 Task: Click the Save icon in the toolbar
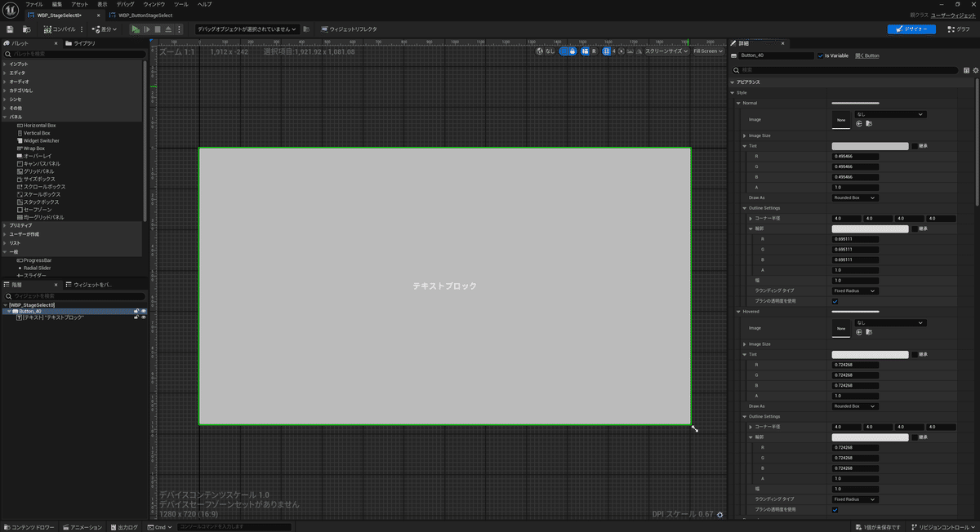(x=10, y=29)
